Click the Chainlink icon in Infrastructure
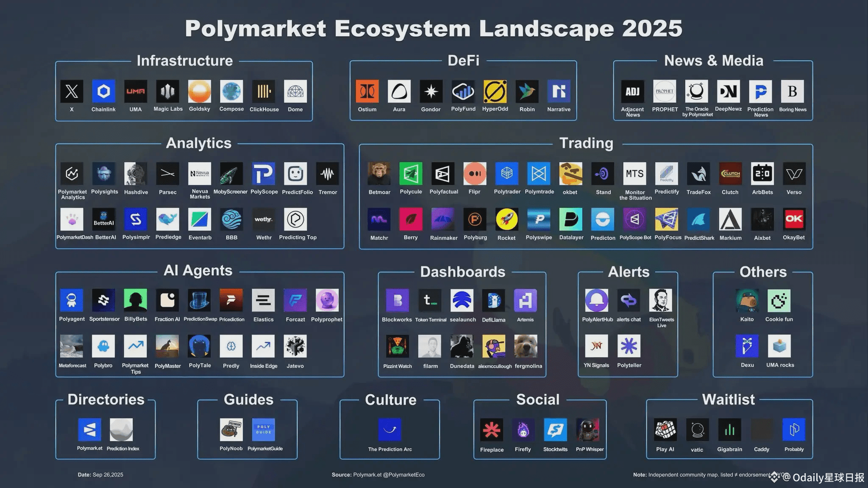Screen dimensions: 868x488 [103, 91]
